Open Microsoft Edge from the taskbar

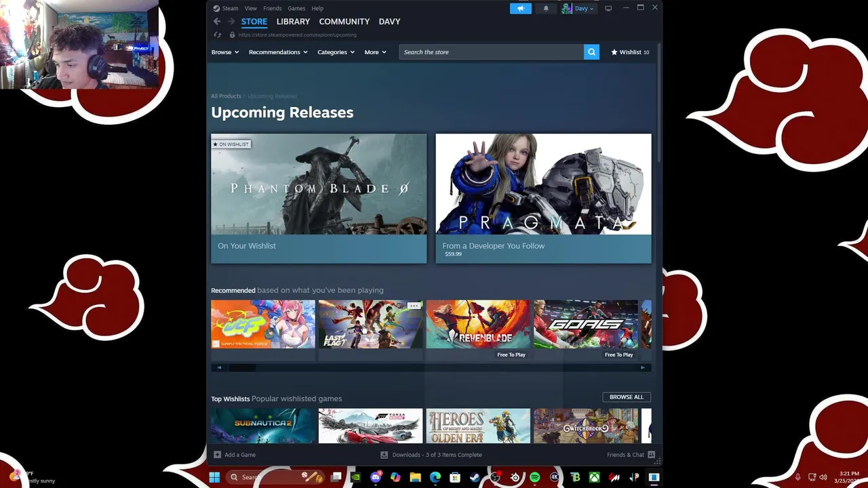tap(435, 477)
